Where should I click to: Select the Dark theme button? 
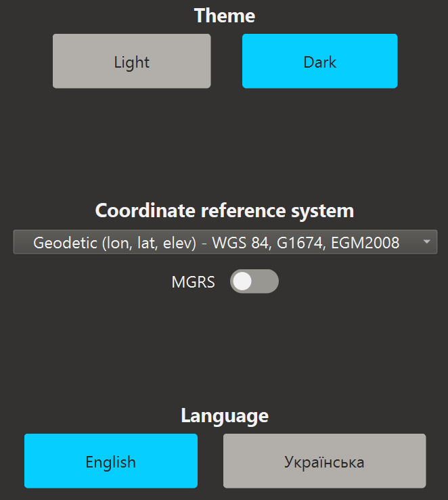coord(320,61)
